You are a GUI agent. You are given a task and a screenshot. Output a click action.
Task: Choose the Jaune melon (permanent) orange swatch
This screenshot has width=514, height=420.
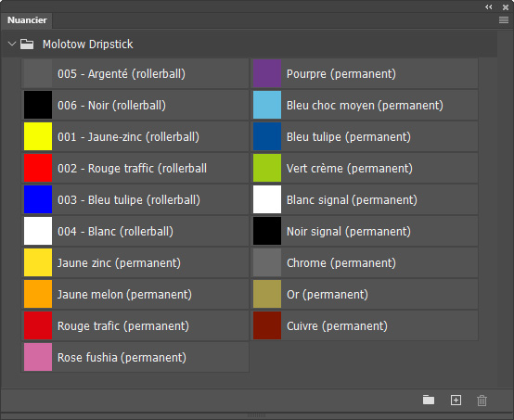pyautogui.click(x=135, y=294)
